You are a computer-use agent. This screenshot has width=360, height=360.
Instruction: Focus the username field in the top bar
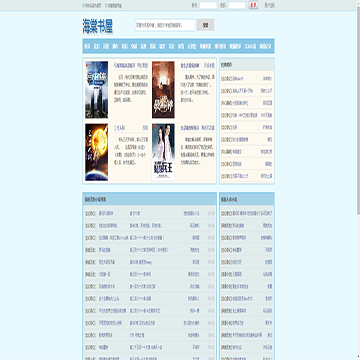208,5
